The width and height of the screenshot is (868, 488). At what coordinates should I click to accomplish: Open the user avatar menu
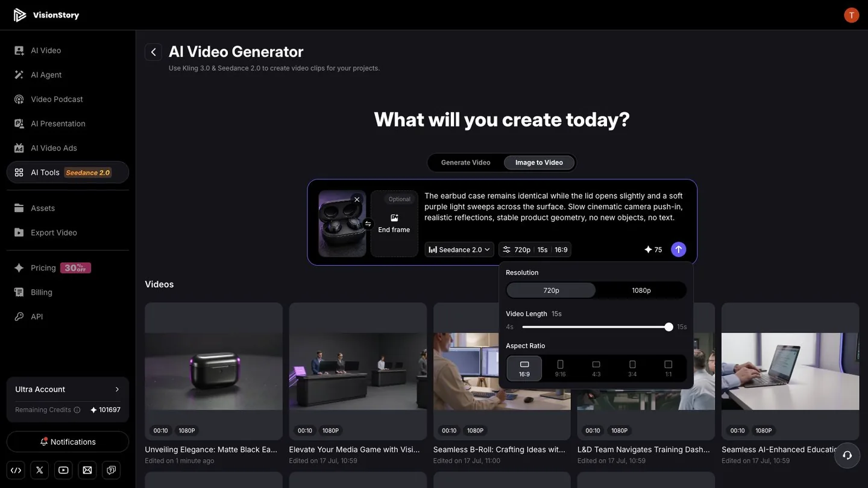point(851,15)
